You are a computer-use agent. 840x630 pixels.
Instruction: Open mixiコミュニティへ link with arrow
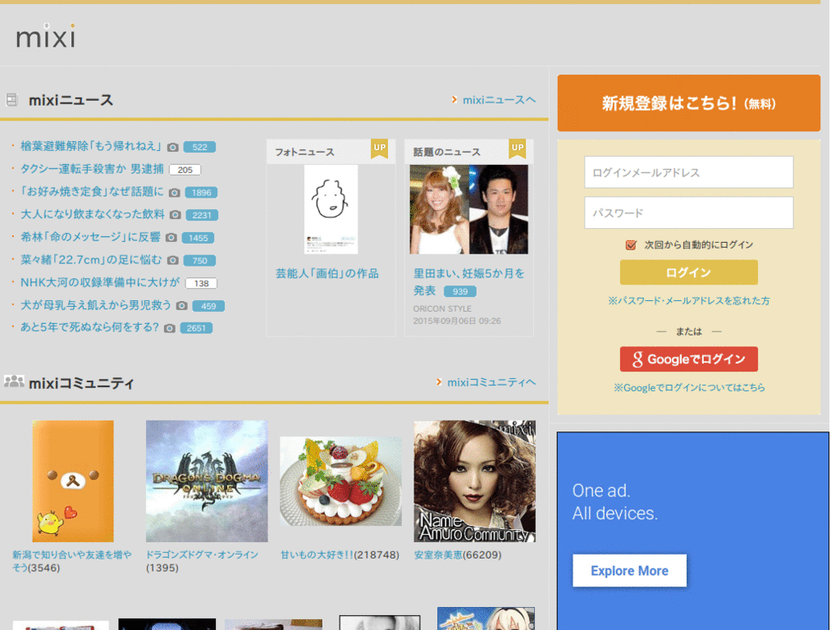tap(486, 382)
